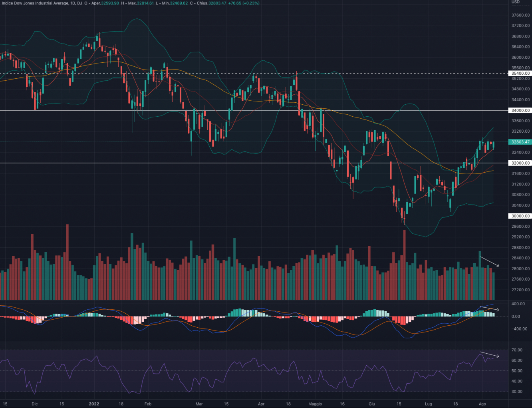Select the Chius. 32803.47 close value
Image resolution: width=532 pixels, height=408 pixels.
(x=211, y=3)
